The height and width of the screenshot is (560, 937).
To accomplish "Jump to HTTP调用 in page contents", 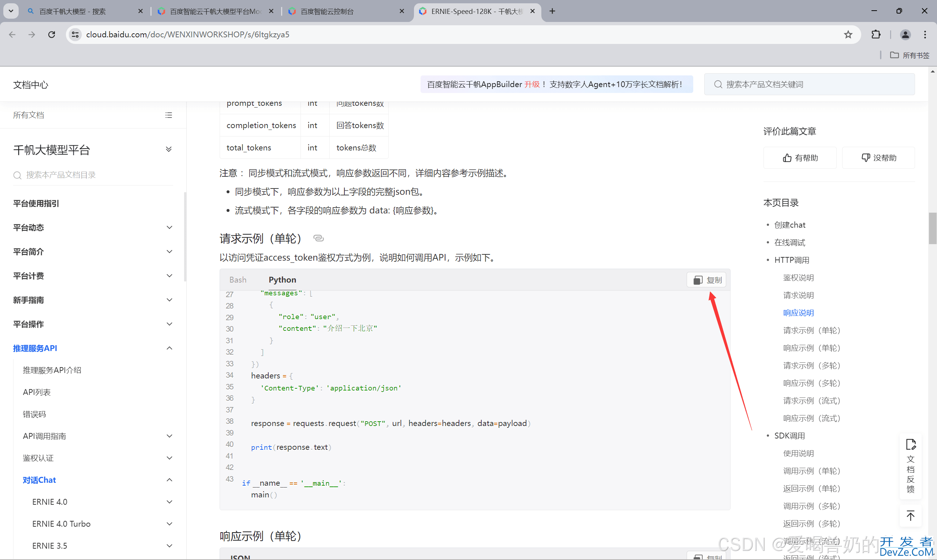I will coord(792,260).
